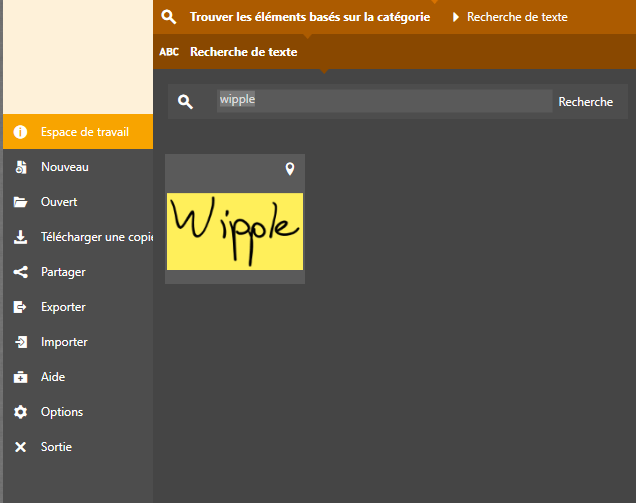The height and width of the screenshot is (503, 636).
Task: Click the Exporter arrow icon
Action: pos(20,307)
